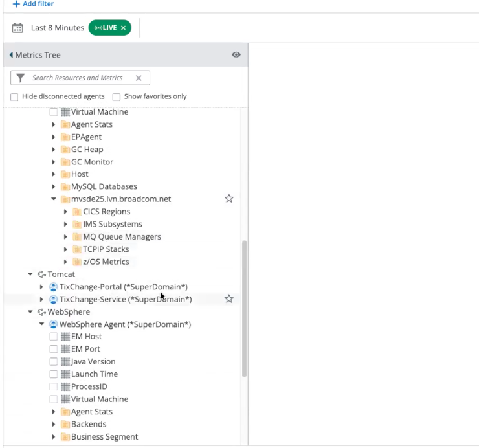Clear the search field with X icon
The height and width of the screenshot is (448, 479).
(x=139, y=78)
